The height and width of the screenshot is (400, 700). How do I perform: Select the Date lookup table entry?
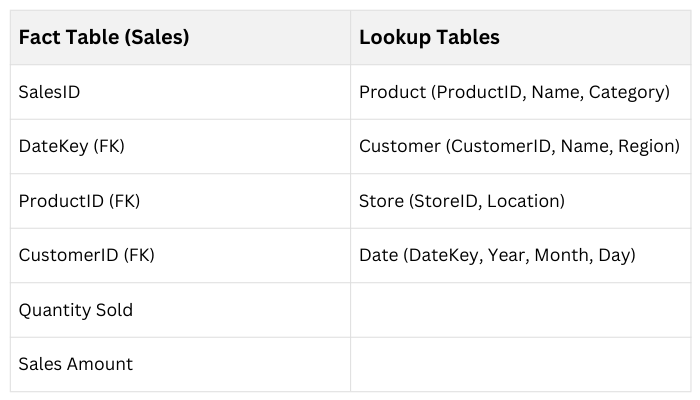pyautogui.click(x=497, y=255)
